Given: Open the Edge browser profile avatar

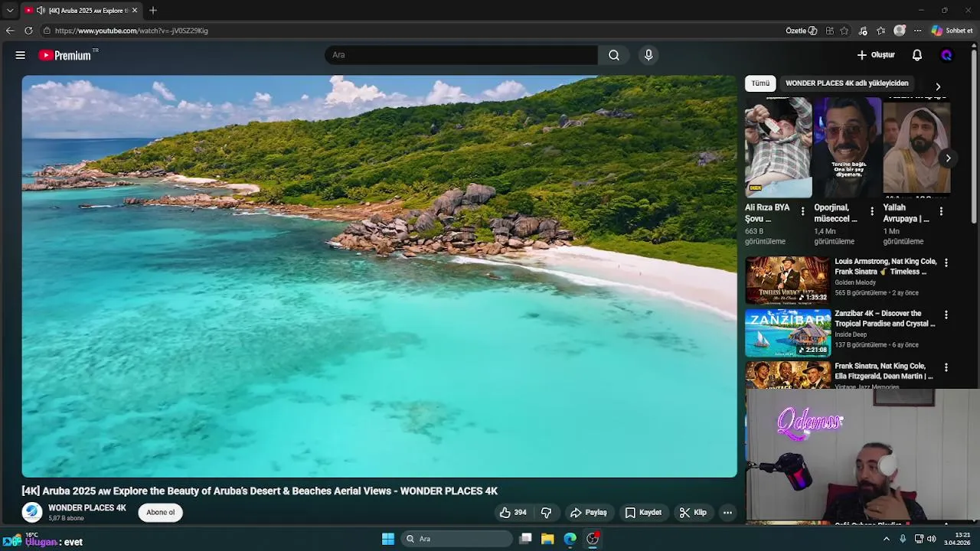Looking at the screenshot, I should (x=900, y=31).
